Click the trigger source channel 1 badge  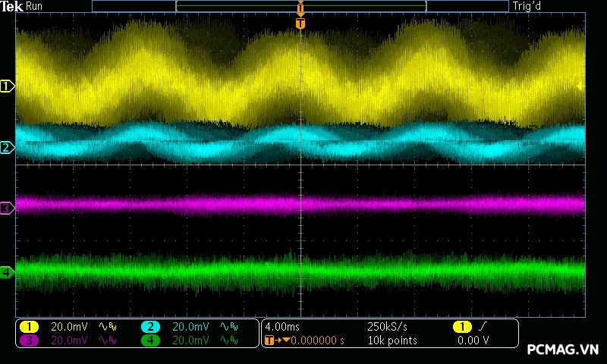(461, 327)
